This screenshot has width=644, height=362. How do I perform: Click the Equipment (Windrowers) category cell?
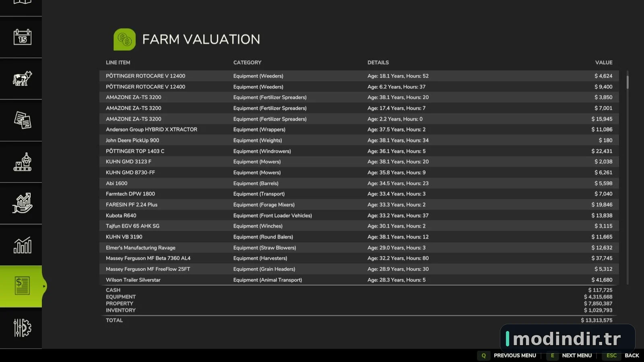tap(262, 151)
